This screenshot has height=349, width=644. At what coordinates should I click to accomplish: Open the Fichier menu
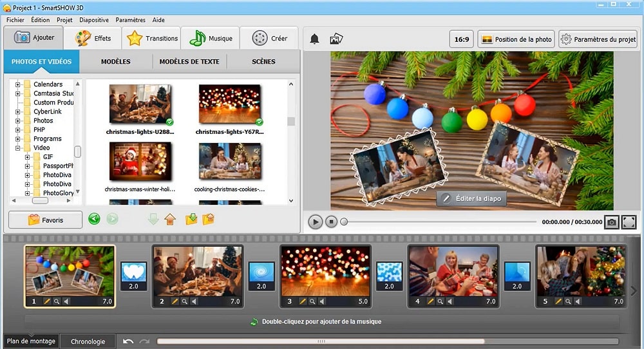pos(15,20)
